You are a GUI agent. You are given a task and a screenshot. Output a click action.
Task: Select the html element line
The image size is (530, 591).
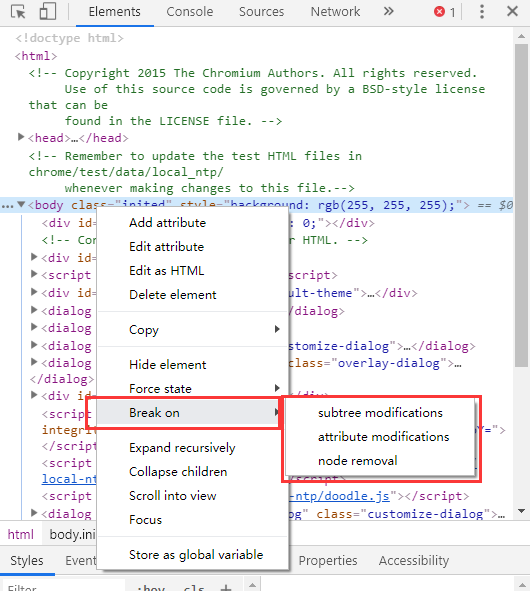point(36,56)
